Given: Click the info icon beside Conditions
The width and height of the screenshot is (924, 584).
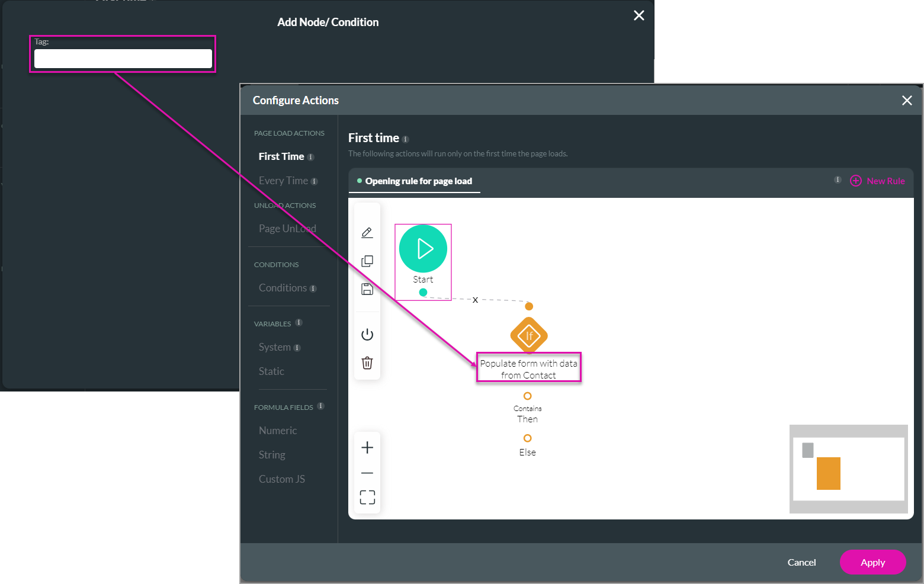Looking at the screenshot, I should (313, 288).
